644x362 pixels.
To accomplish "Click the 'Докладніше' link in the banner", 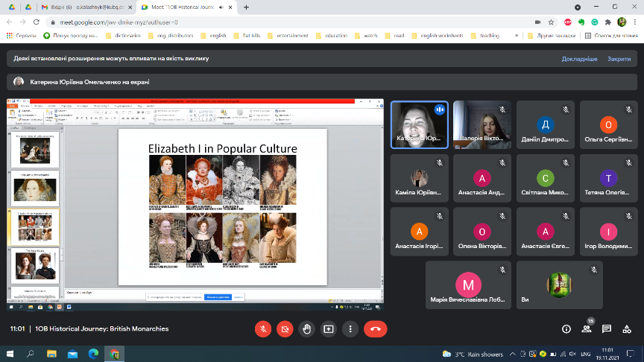I will [x=579, y=58].
